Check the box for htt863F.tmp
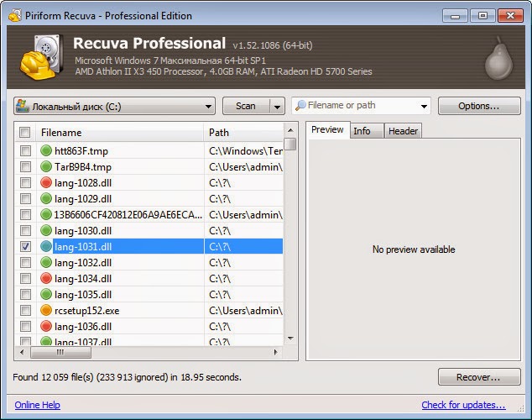Screen dimensions: 532x420 click(25, 150)
